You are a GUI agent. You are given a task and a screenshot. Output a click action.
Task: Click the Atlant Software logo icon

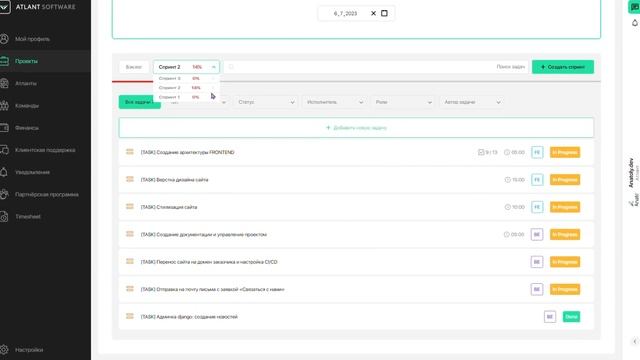(4, 7)
